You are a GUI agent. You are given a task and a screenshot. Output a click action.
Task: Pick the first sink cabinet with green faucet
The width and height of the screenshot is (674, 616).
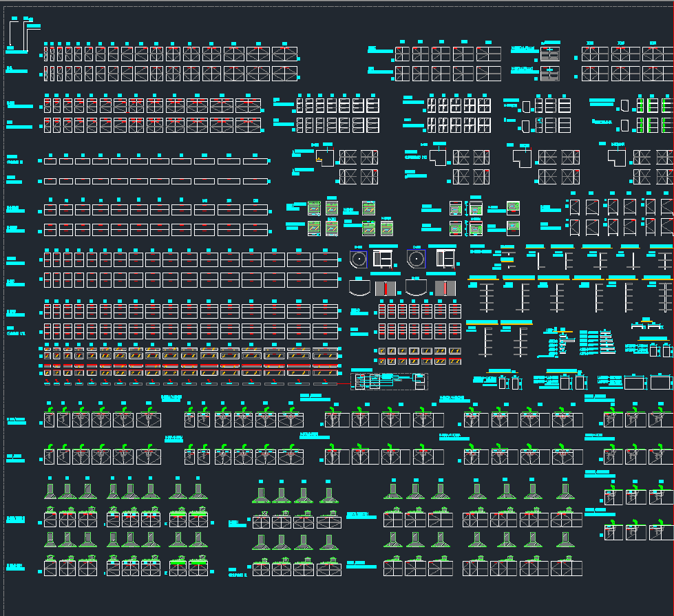(x=50, y=418)
